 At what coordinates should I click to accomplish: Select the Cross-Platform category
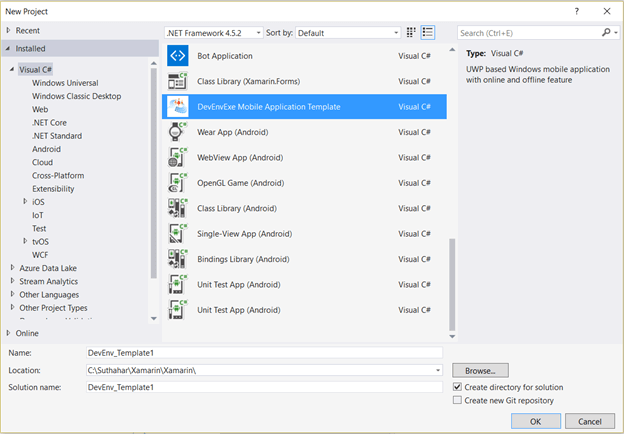pyautogui.click(x=58, y=175)
